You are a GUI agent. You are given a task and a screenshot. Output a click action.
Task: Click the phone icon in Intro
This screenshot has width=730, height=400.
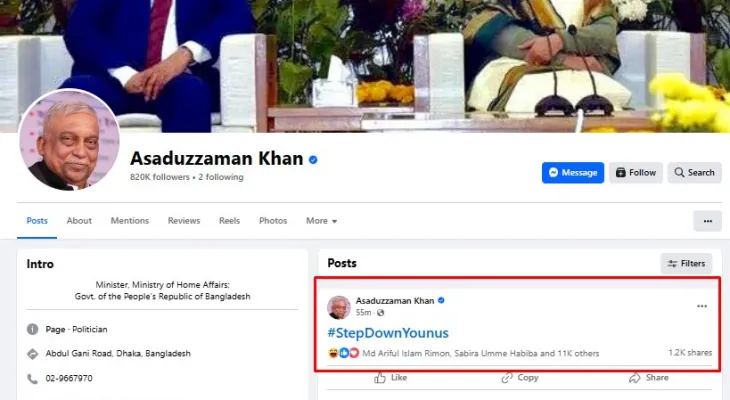[x=32, y=379]
